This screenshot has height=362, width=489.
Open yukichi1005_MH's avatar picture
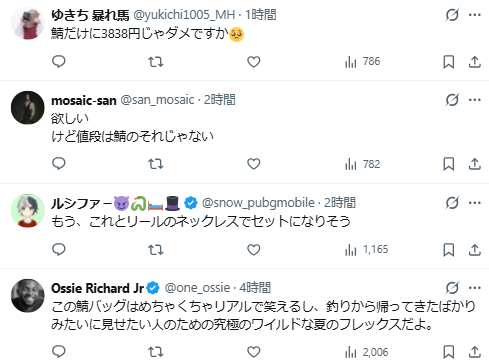pyautogui.click(x=28, y=23)
